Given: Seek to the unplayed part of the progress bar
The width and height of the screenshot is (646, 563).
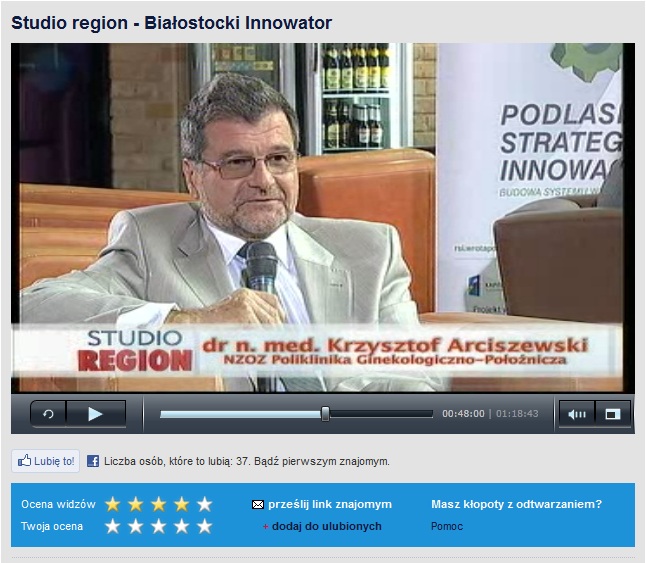Looking at the screenshot, I should click(381, 414).
